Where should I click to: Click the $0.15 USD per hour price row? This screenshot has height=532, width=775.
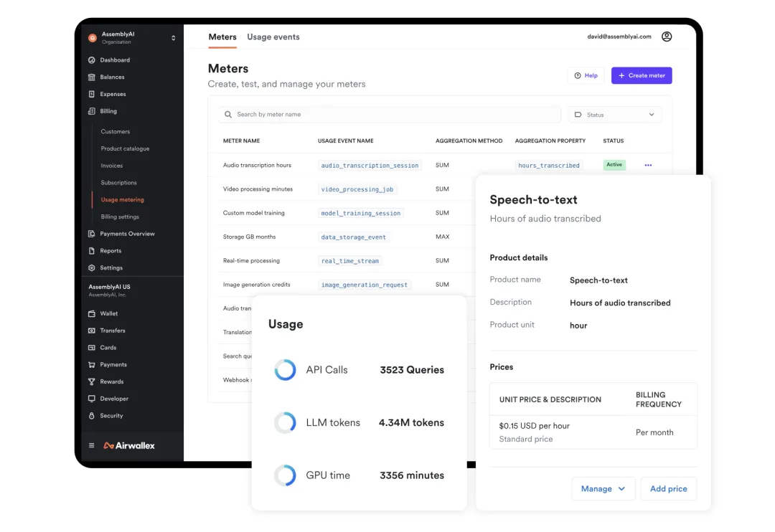pyautogui.click(x=593, y=432)
